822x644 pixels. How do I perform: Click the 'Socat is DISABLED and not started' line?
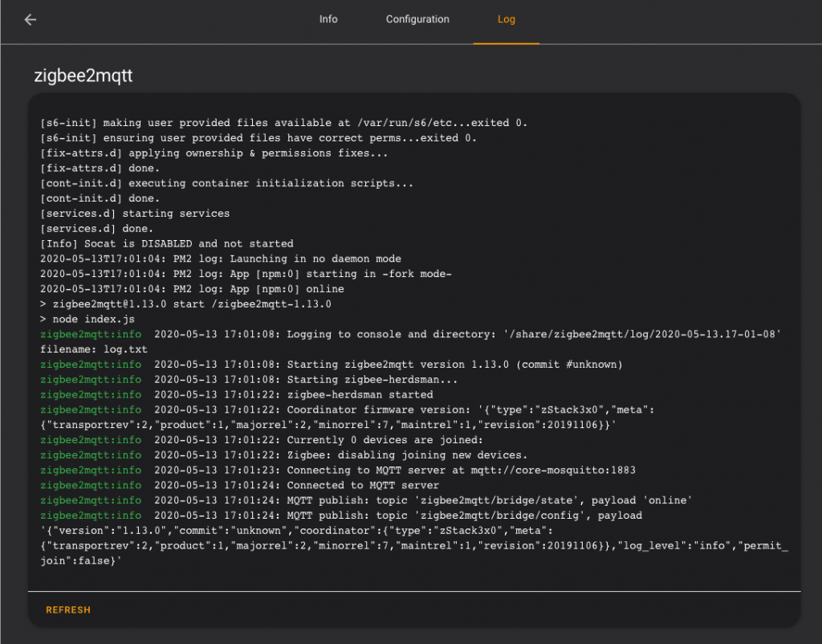167,244
